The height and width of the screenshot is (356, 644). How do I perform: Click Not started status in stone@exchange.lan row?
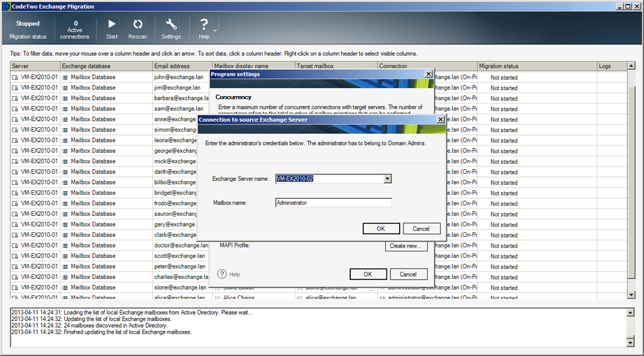(504, 288)
